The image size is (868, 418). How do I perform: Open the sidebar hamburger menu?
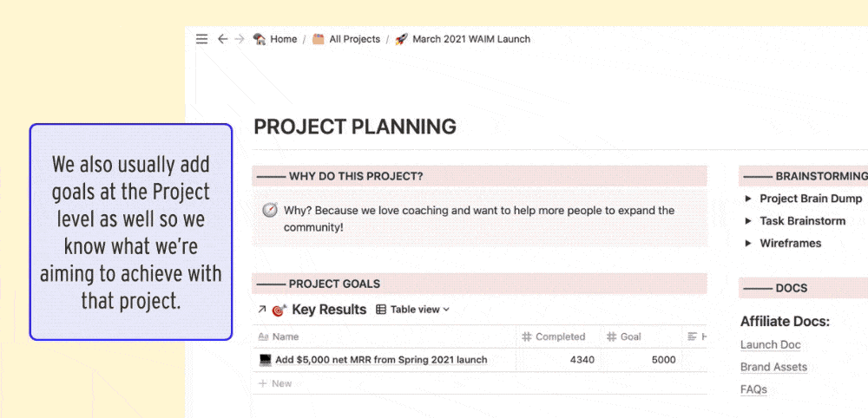[201, 39]
